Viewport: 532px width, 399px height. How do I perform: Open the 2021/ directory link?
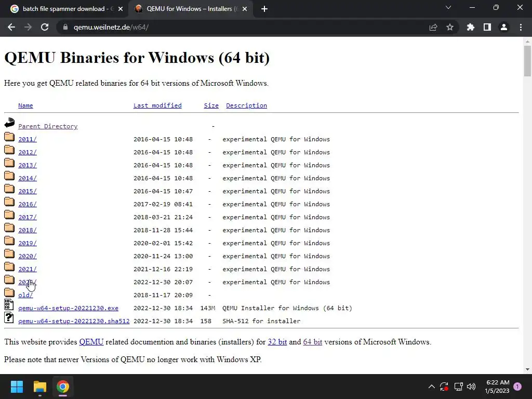pyautogui.click(x=28, y=270)
